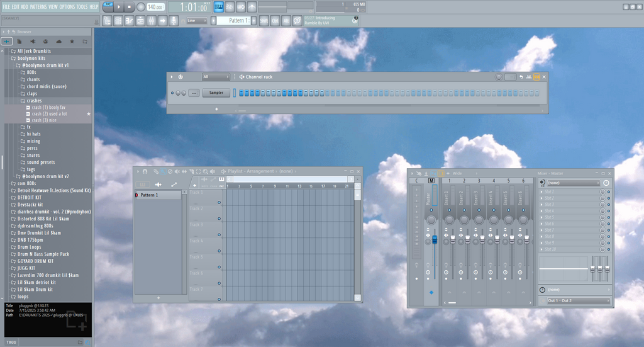Screen dimensions: 644x347
Task: Open the pattern selector arrow left of Pattern 1
Action: [214, 21]
